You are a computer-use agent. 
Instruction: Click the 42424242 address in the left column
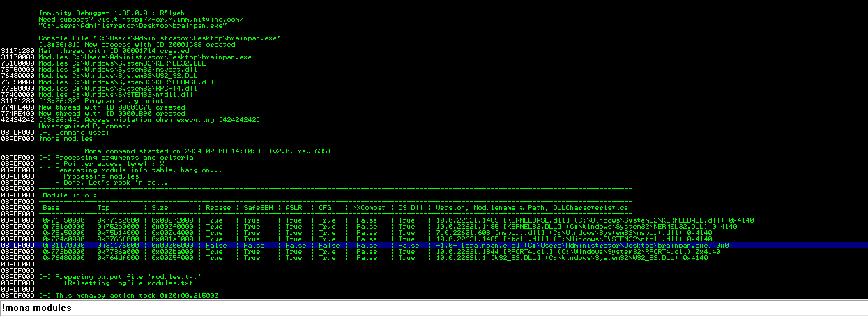pos(18,120)
